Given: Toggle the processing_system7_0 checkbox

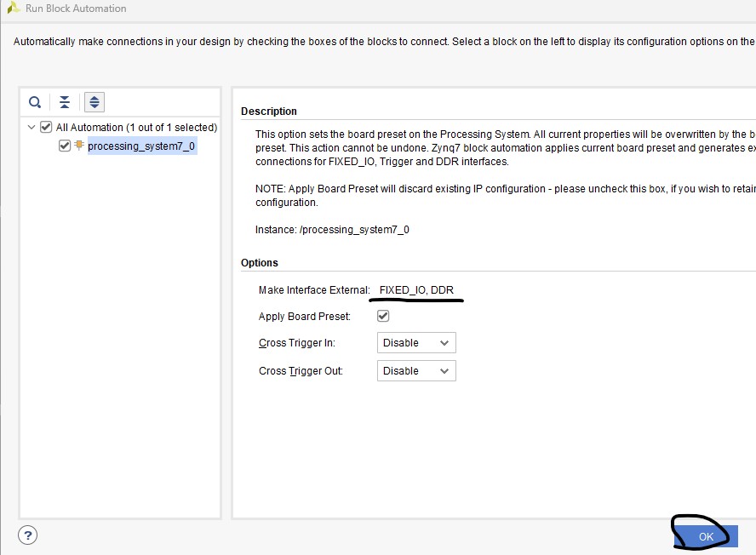Looking at the screenshot, I should [x=65, y=146].
